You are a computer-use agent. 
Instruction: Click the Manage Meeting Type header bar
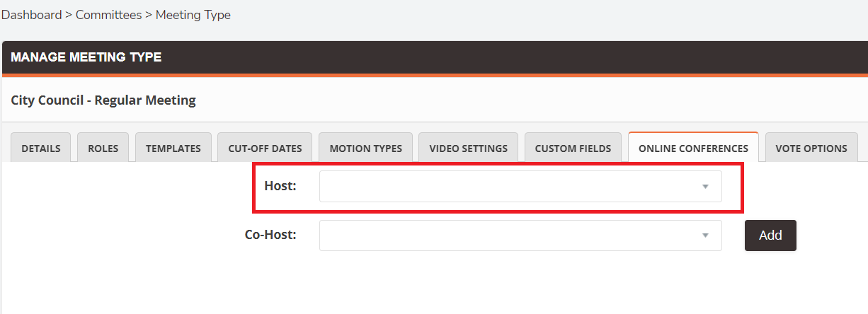tap(435, 58)
